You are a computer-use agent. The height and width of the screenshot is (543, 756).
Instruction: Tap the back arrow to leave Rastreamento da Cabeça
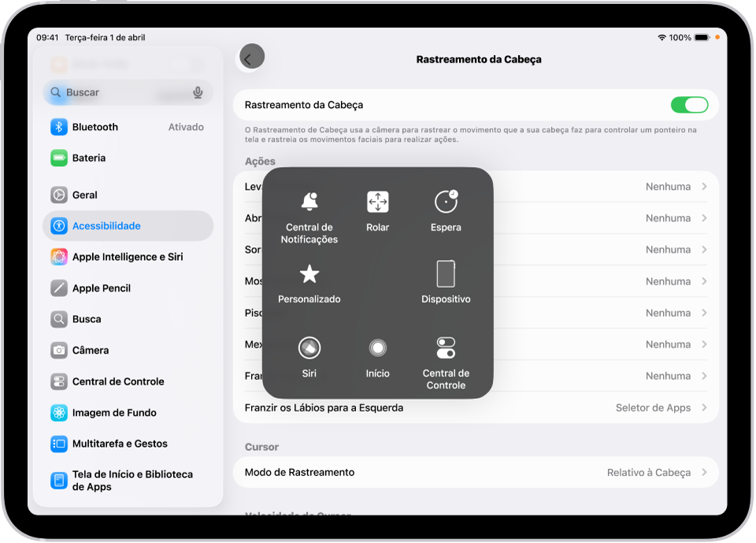pyautogui.click(x=250, y=56)
